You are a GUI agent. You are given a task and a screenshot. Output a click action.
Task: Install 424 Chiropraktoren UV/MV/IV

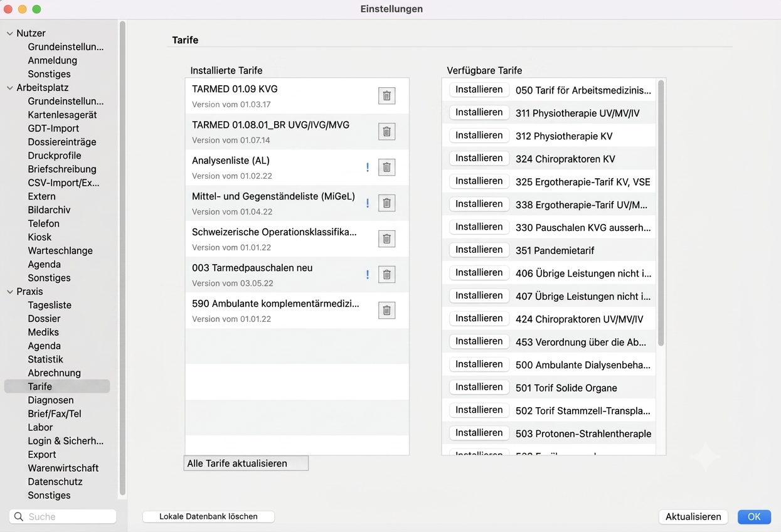(479, 319)
